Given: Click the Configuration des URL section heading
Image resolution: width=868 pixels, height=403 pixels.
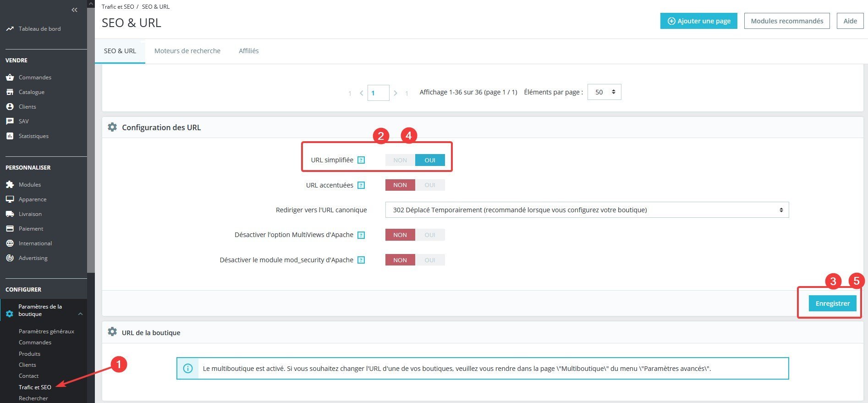Looking at the screenshot, I should click(161, 127).
